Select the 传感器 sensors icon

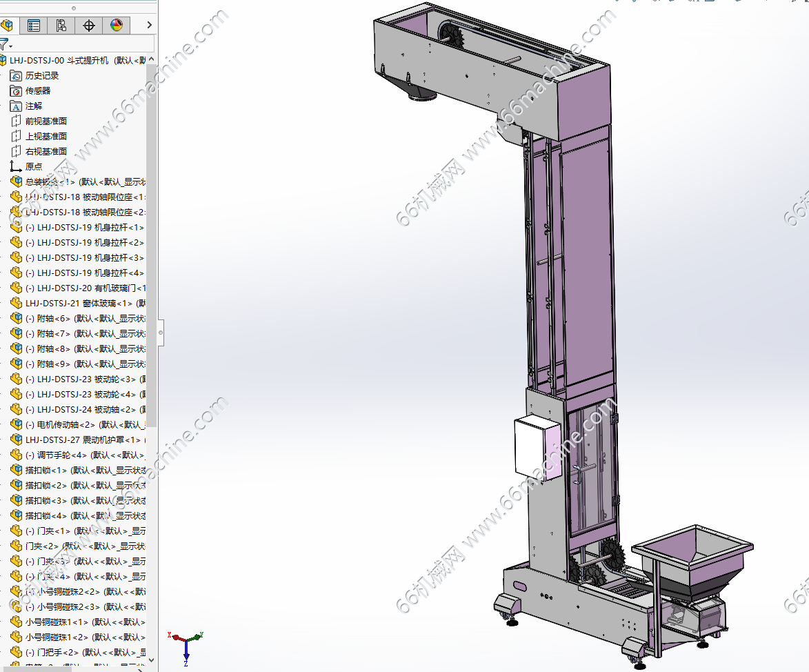(16, 90)
